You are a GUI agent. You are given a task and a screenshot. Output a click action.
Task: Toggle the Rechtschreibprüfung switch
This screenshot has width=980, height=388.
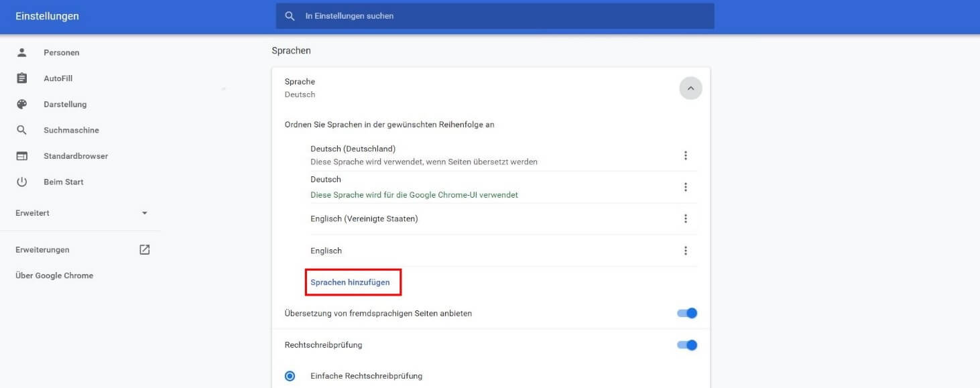point(687,345)
